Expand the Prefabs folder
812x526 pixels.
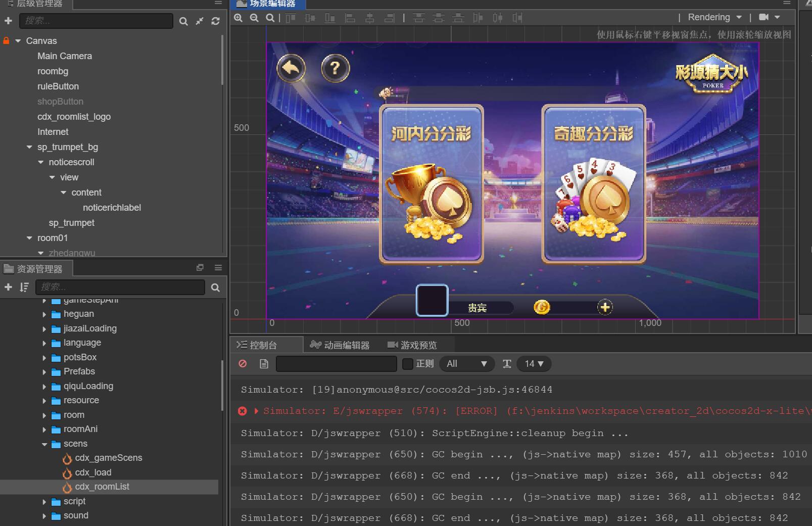pos(44,372)
